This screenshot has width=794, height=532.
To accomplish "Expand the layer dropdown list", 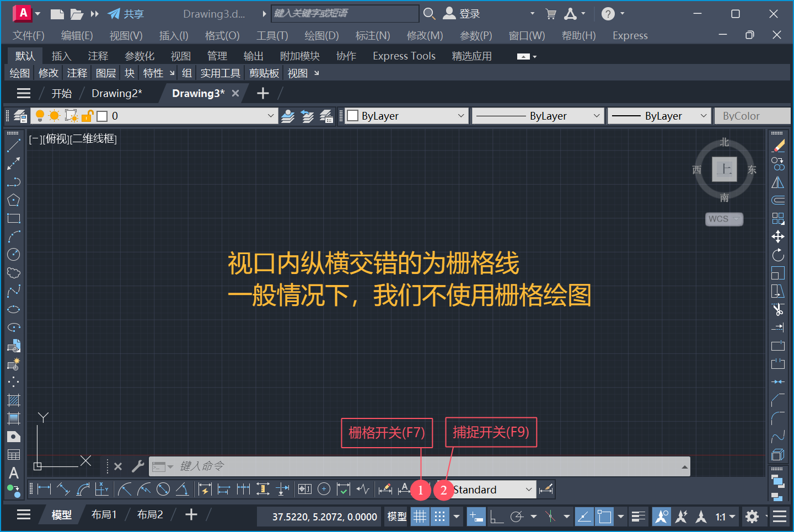I will coord(270,116).
